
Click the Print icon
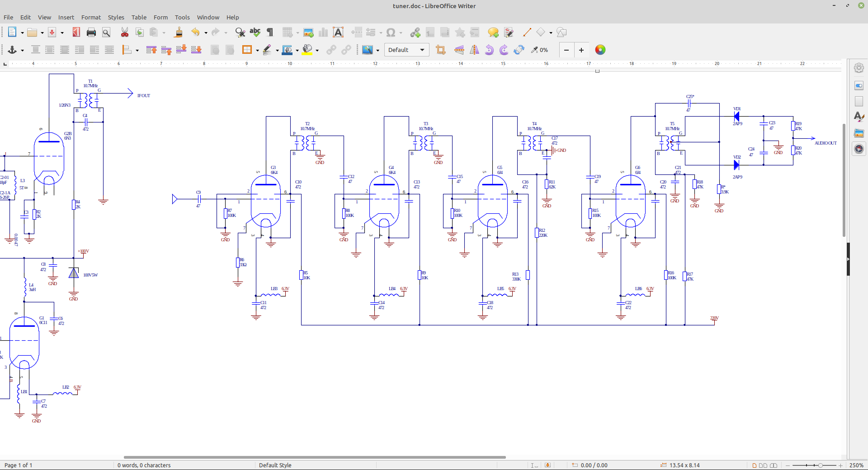tap(91, 32)
